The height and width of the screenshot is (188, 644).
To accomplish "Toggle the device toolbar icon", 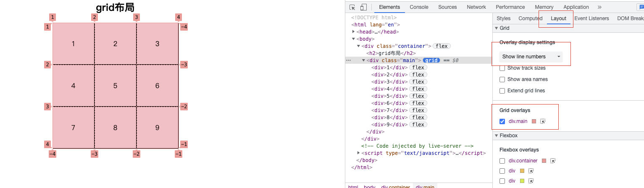I will (x=363, y=7).
